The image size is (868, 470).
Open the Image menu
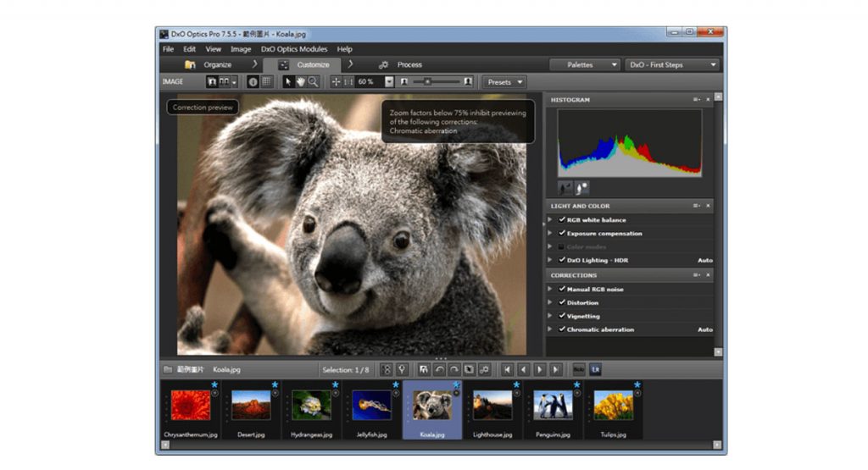tap(241, 49)
